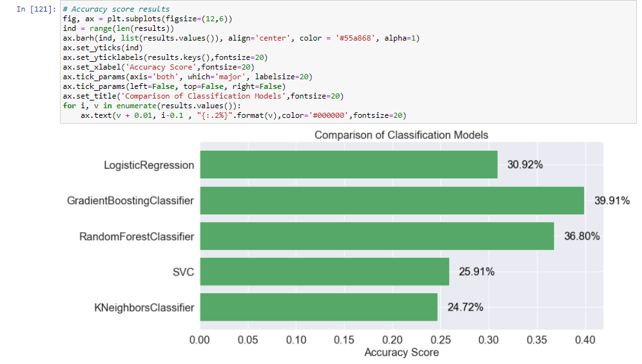Click the ax.set_title code line
This screenshot has width=642, height=364.
pos(203,96)
